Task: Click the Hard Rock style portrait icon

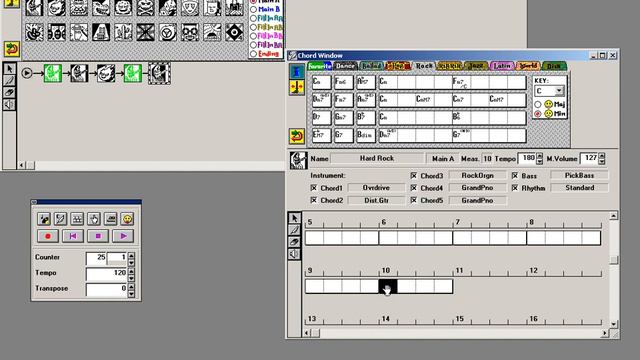Action: pyautogui.click(x=298, y=160)
